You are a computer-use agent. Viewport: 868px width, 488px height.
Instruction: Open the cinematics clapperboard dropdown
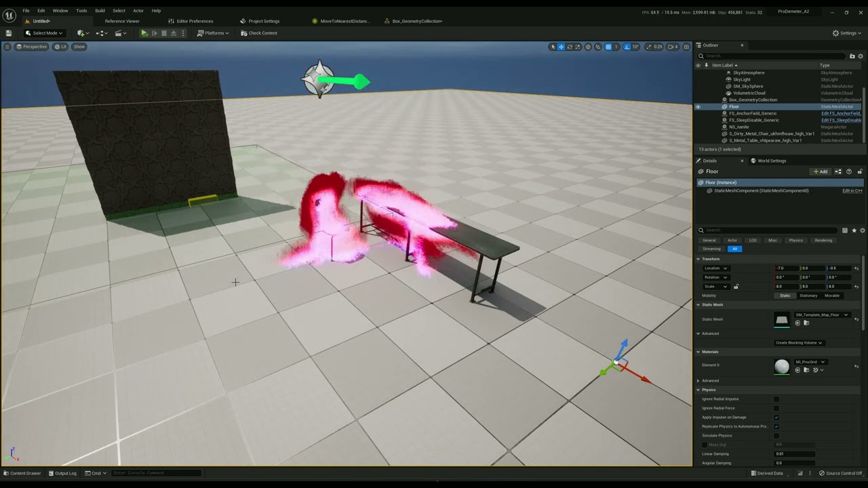[121, 33]
